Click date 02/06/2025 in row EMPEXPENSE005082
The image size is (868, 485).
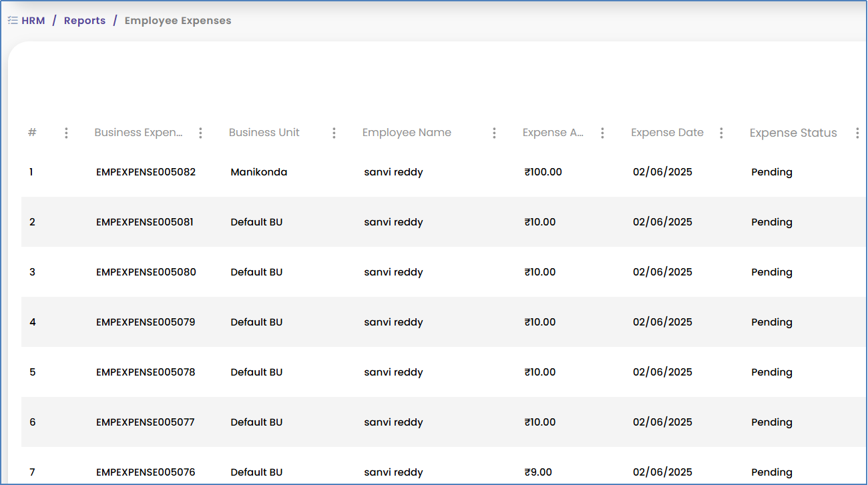click(x=662, y=172)
